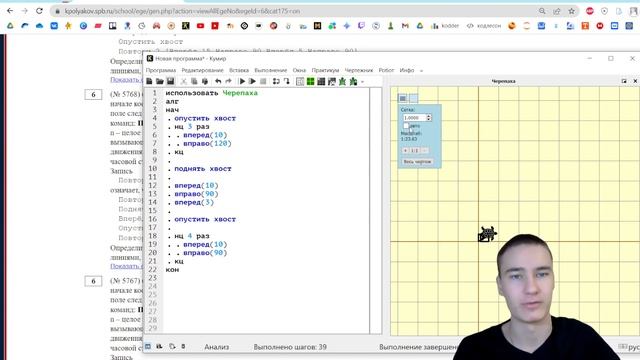Screen dimensions: 640x360
Task: Zoom in the Turtle canvas with plus
Action: point(405,151)
